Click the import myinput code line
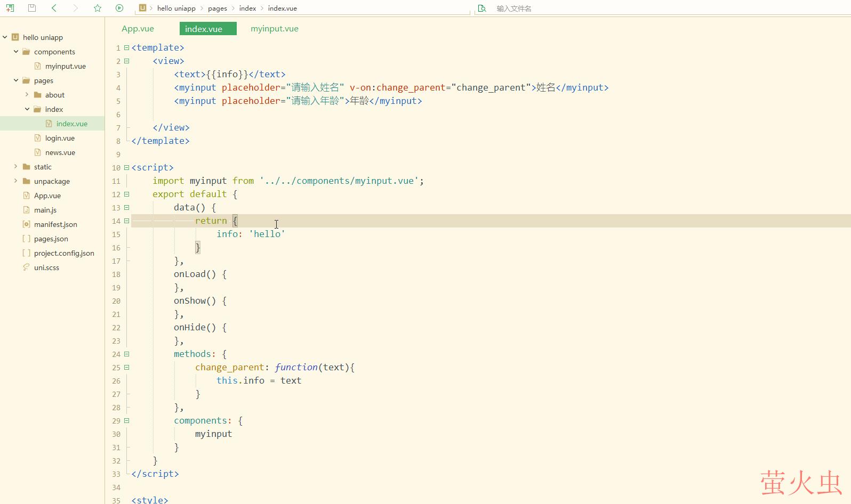Image resolution: width=851 pixels, height=504 pixels. click(x=288, y=181)
